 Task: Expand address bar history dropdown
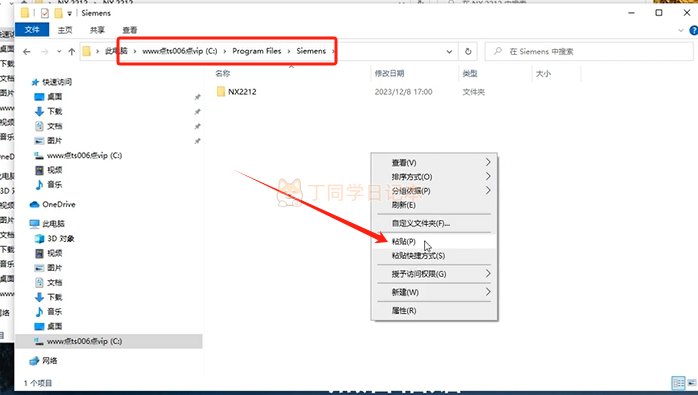(x=449, y=52)
